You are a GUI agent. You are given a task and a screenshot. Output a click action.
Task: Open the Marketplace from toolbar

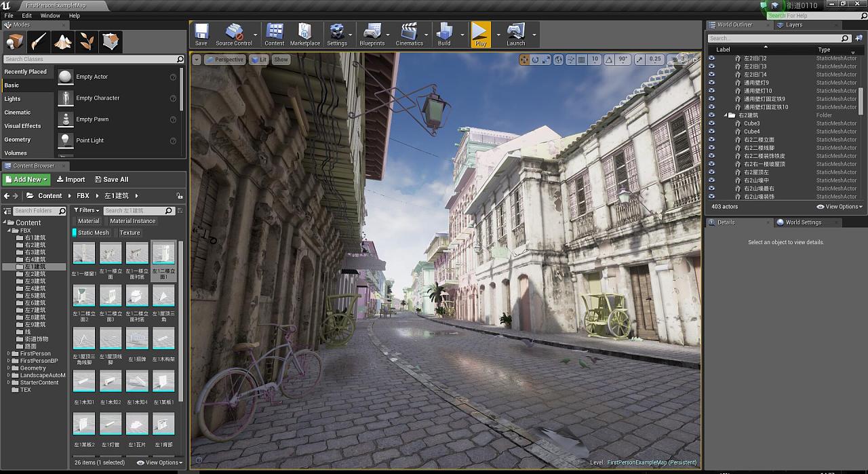pos(305,34)
